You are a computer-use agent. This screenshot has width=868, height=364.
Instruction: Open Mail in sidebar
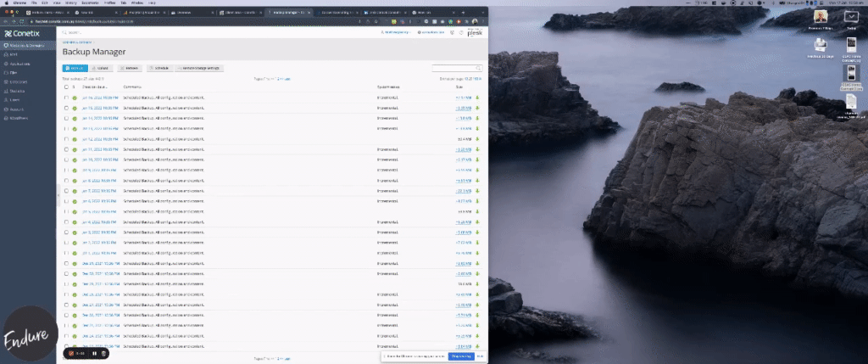click(28, 54)
